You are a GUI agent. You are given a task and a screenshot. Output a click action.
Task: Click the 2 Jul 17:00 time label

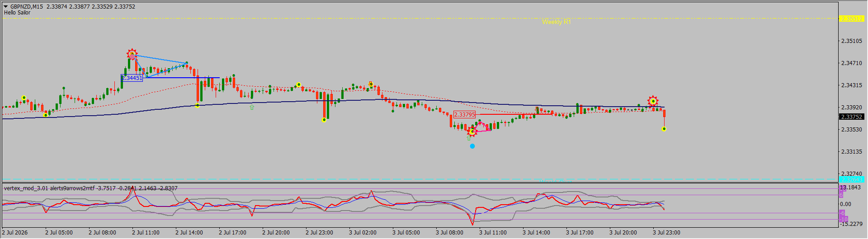(232, 233)
